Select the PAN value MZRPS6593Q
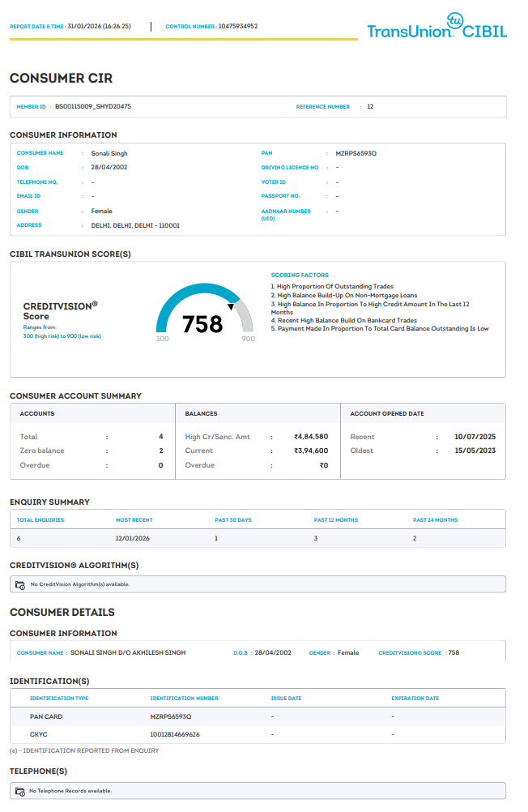 click(x=356, y=153)
